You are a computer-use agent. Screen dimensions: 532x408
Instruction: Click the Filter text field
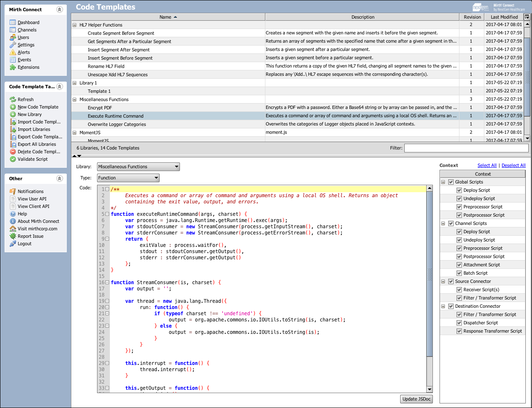tap(466, 148)
